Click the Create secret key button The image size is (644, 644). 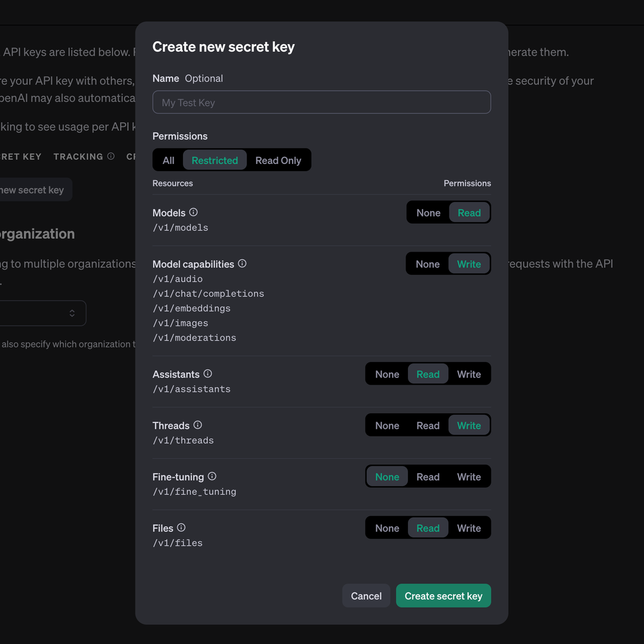point(443,595)
